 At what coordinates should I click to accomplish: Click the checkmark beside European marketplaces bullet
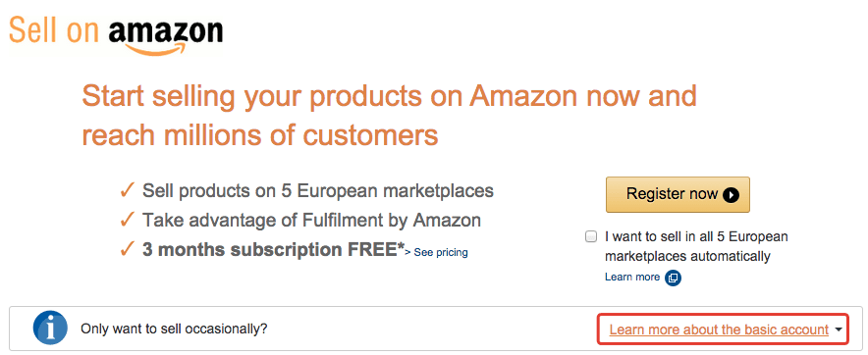[x=127, y=191]
